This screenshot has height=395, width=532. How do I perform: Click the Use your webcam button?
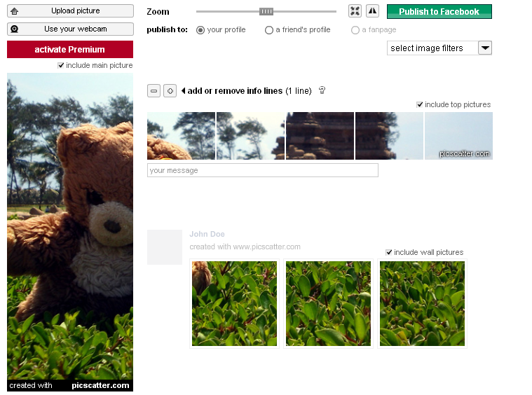[70, 29]
